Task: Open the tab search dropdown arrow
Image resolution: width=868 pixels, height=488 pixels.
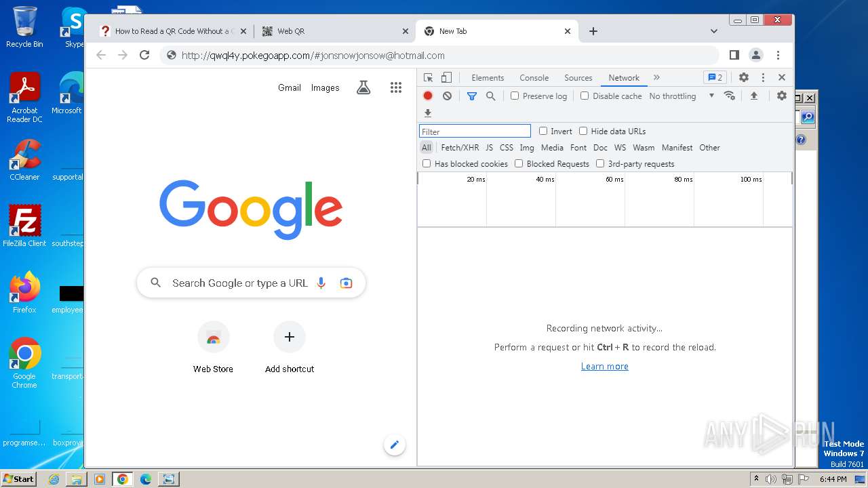Action: click(x=713, y=31)
